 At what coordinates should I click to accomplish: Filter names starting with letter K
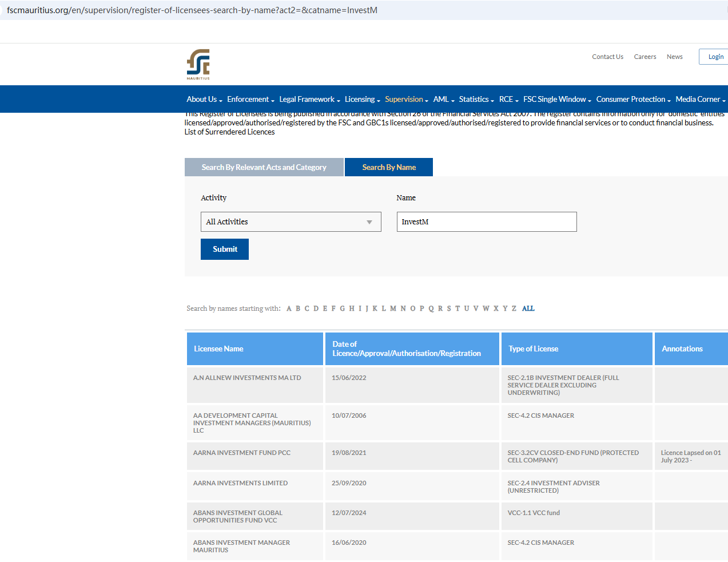click(x=375, y=308)
